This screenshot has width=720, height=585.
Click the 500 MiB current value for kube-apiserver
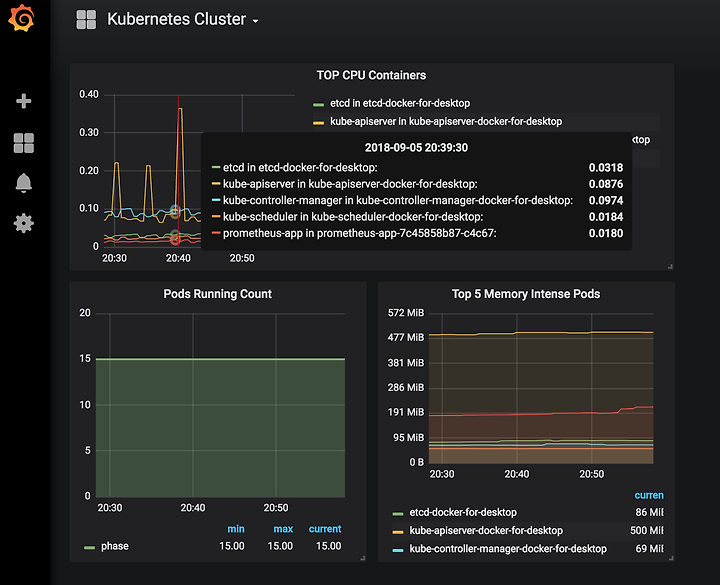(647, 530)
